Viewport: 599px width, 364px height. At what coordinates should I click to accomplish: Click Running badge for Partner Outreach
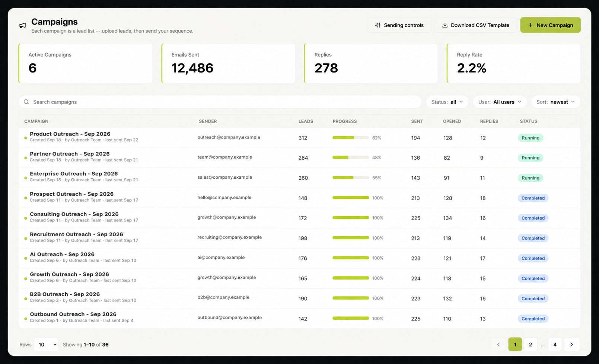tap(531, 158)
